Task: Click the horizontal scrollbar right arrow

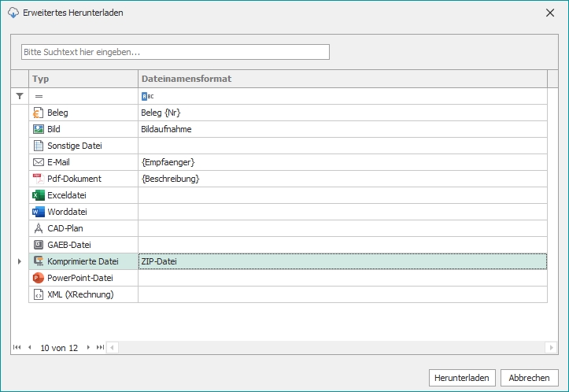Action: (x=551, y=347)
